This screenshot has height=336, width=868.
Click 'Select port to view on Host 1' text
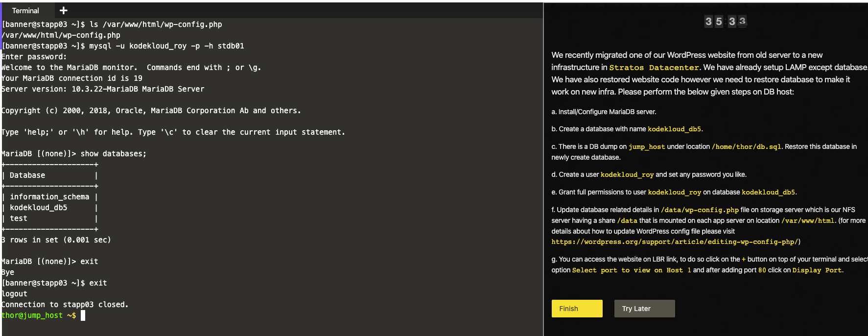[x=632, y=270]
